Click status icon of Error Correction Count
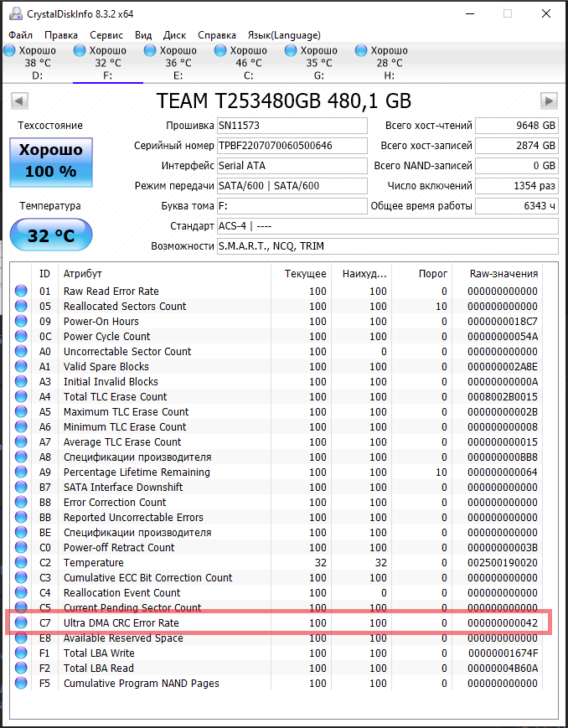The width and height of the screenshot is (568, 728). (x=21, y=502)
